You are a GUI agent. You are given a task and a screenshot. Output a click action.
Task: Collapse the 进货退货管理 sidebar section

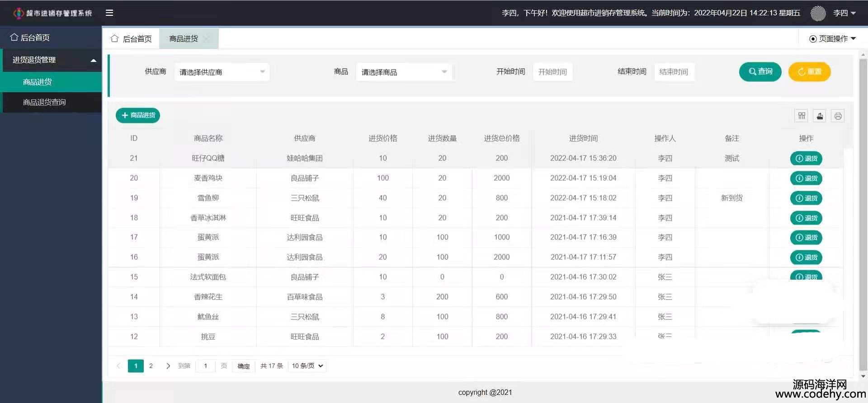[52, 60]
